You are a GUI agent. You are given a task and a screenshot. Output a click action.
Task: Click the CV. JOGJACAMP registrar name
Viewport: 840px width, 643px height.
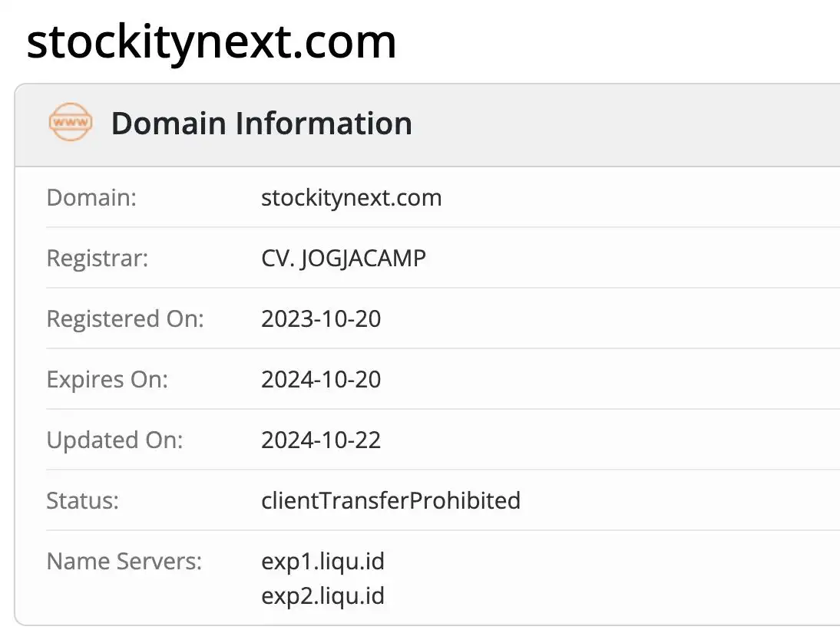343,258
